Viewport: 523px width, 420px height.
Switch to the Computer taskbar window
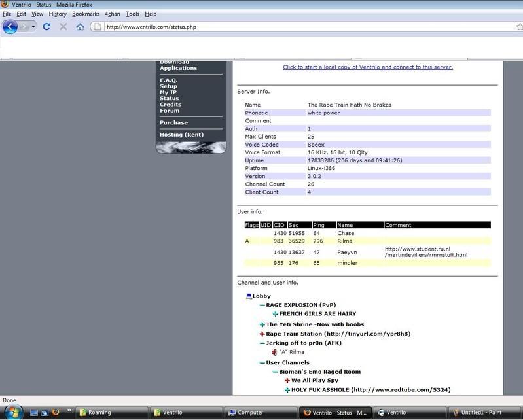[261, 413]
